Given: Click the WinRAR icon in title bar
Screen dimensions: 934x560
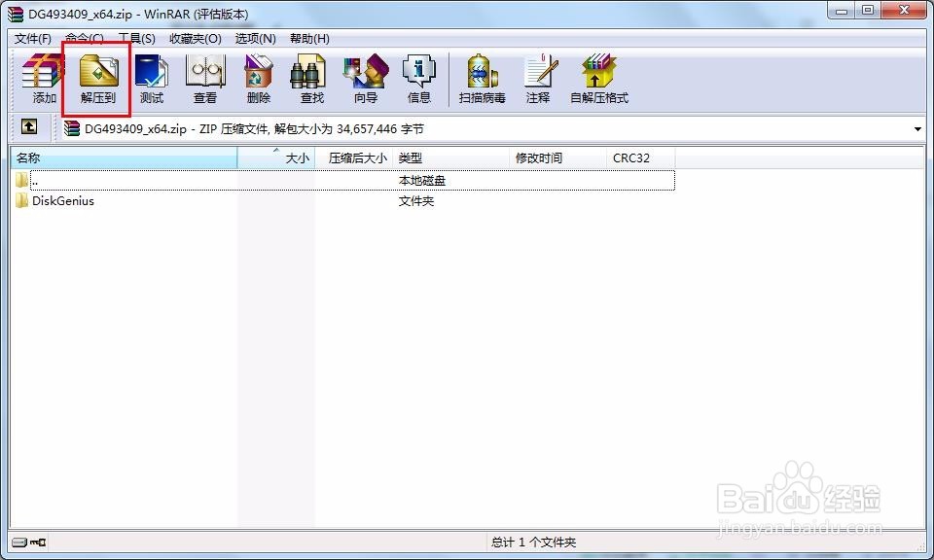Looking at the screenshot, I should point(16,14).
